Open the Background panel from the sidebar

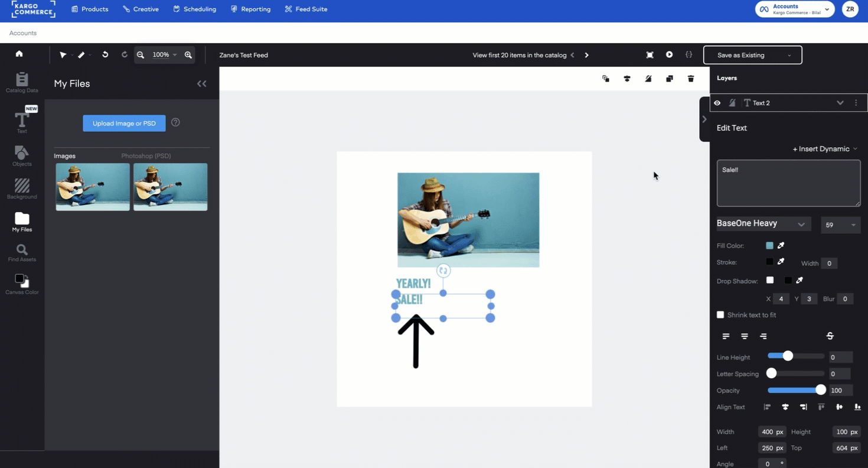[22, 188]
